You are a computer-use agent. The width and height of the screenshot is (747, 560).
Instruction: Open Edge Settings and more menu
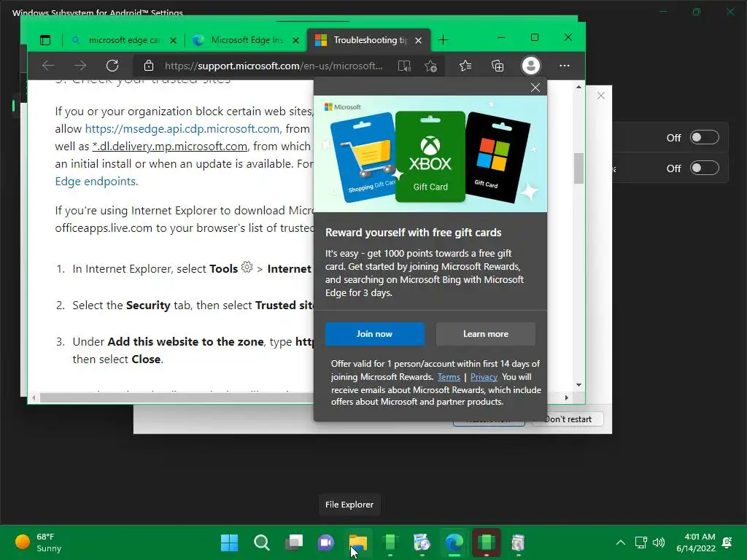click(x=565, y=66)
